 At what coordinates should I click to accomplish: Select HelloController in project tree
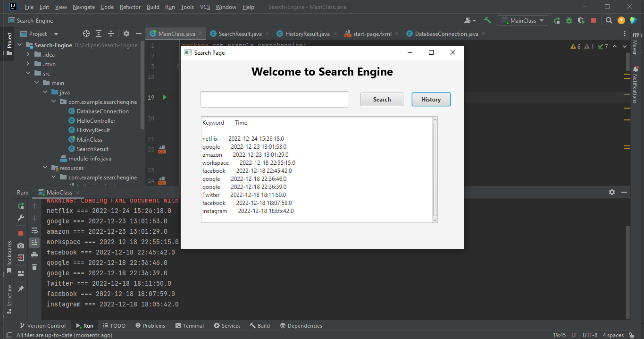pos(96,121)
